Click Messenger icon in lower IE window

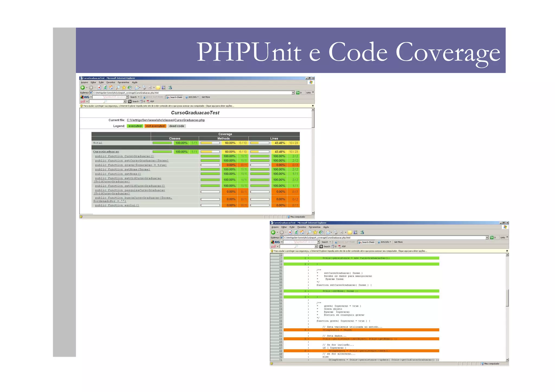tap(362, 232)
